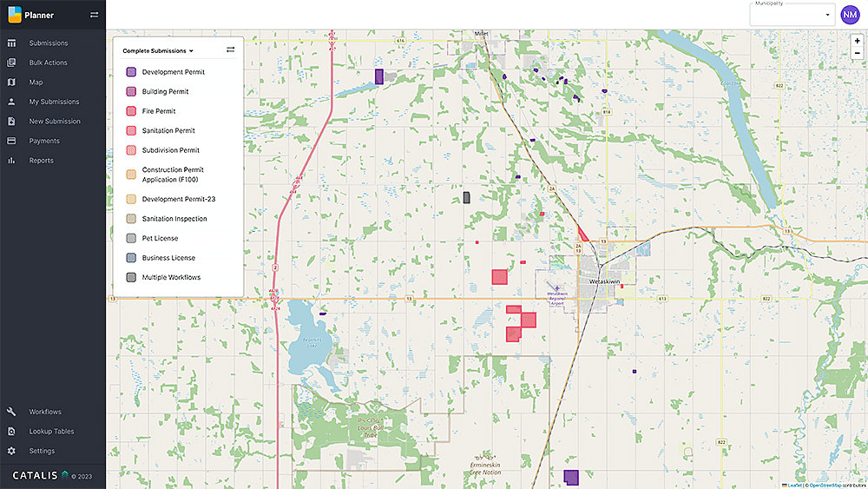The height and width of the screenshot is (489, 868).
Task: Toggle the Subdivision Permit legend swatch
Action: coord(131,150)
